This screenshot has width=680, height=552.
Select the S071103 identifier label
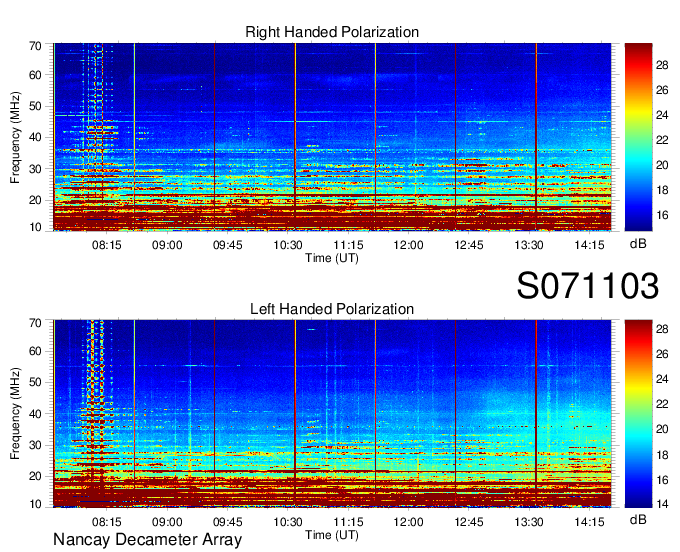[x=588, y=285]
